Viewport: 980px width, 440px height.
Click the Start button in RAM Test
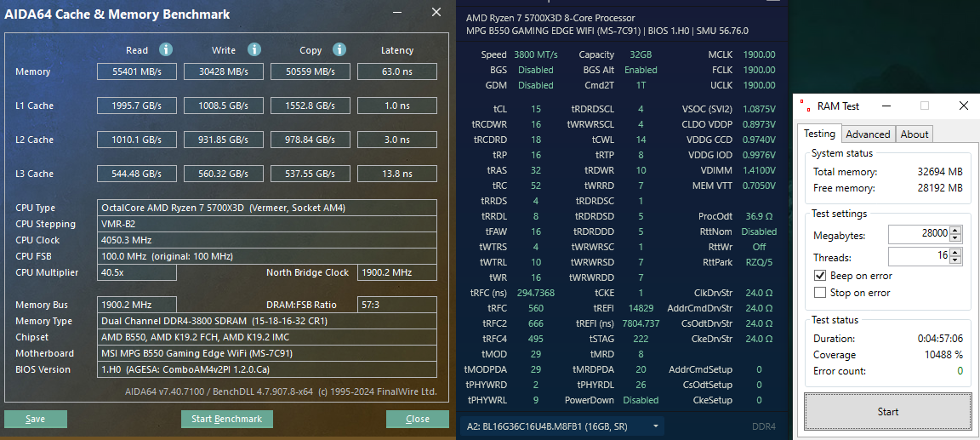pyautogui.click(x=887, y=412)
